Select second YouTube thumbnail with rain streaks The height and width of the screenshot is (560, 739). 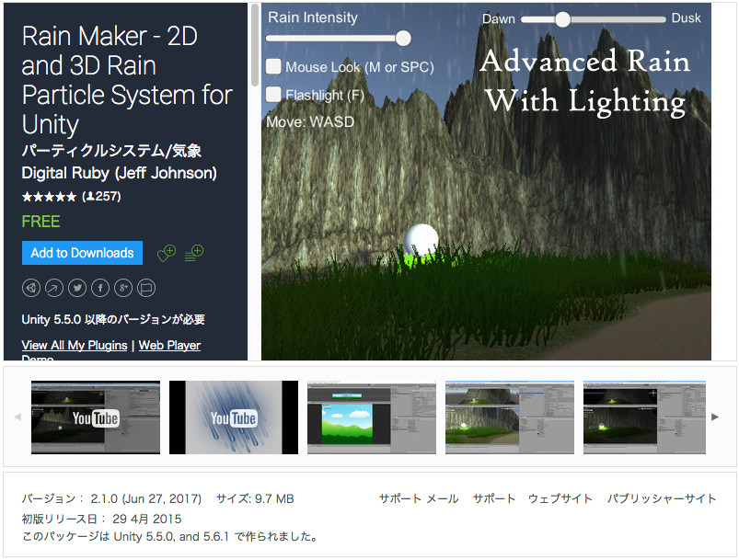(x=234, y=417)
